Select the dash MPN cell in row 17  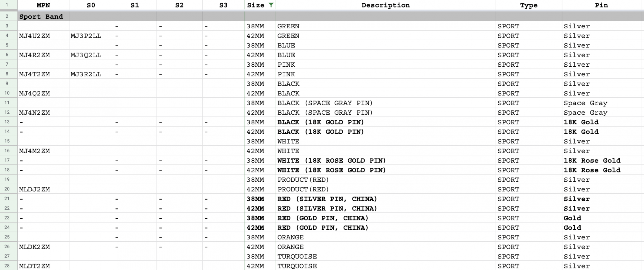(x=43, y=160)
